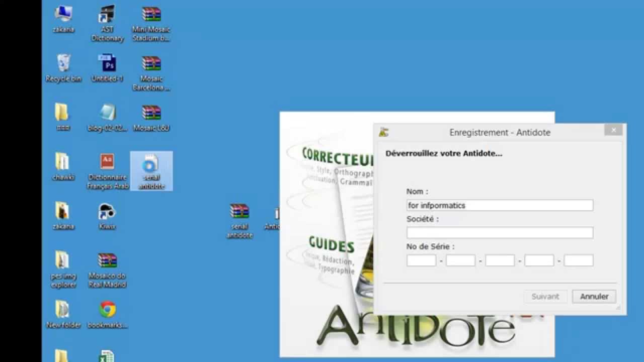Screen dimensions: 644x362
Task: Click the 'Société :' label
Action: coord(423,219)
